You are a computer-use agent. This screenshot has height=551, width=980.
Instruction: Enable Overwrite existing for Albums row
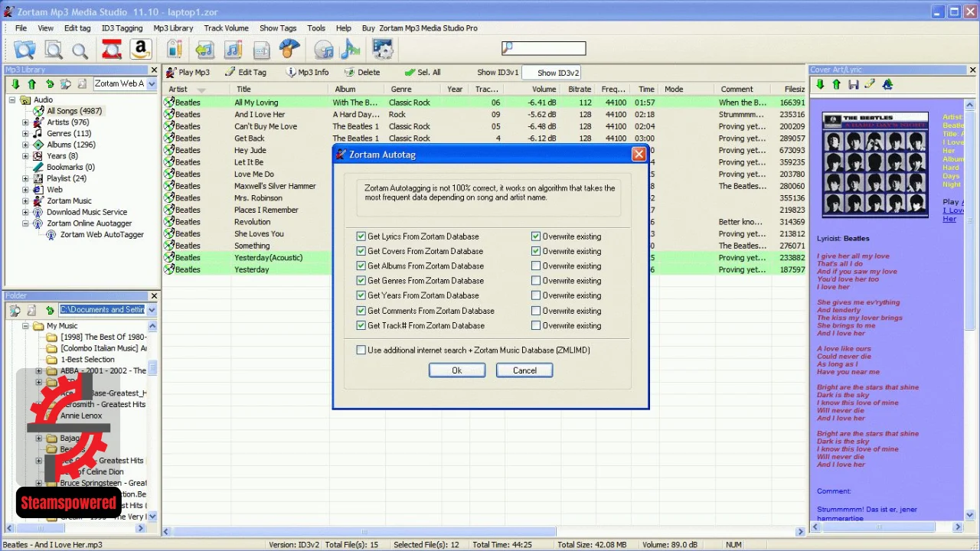coord(536,266)
